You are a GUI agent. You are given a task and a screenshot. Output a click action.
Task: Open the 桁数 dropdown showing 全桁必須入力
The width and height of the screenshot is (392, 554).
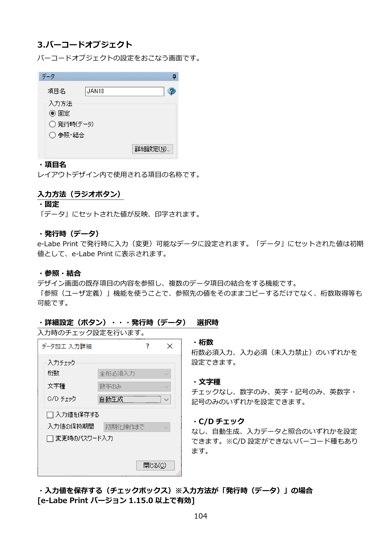(x=134, y=374)
